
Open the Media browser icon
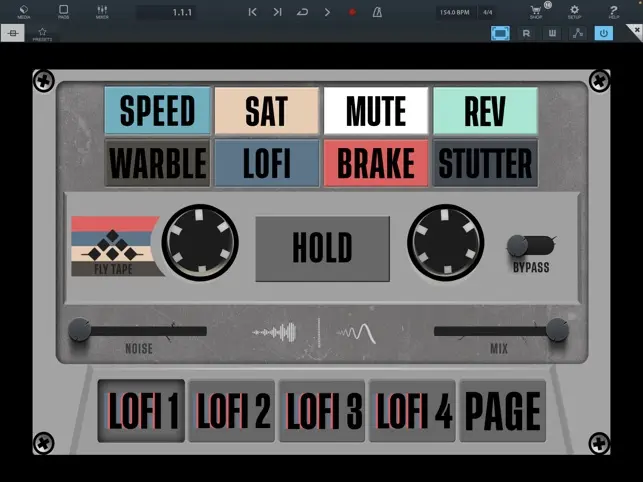pos(23,12)
